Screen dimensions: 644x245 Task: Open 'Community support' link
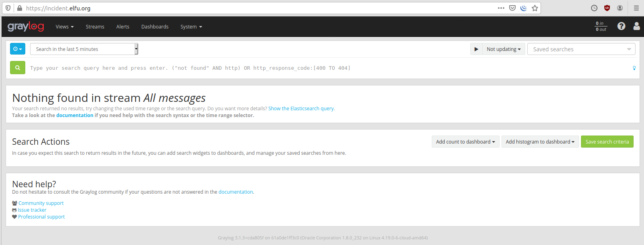41,203
